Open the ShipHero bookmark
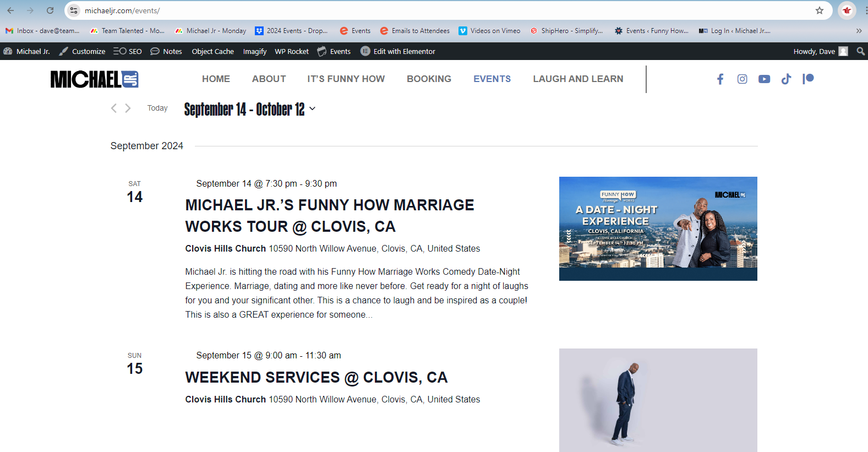The width and height of the screenshot is (868, 452). tap(566, 31)
